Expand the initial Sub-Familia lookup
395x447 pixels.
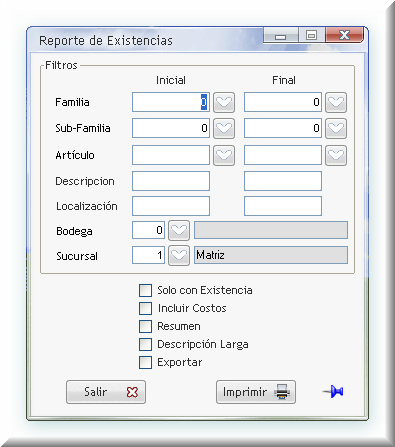pyautogui.click(x=224, y=128)
